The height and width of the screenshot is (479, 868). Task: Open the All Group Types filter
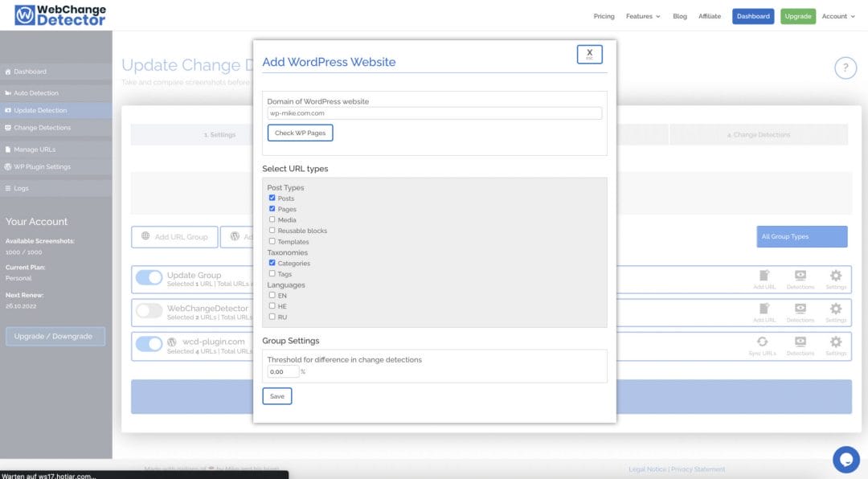tap(801, 236)
